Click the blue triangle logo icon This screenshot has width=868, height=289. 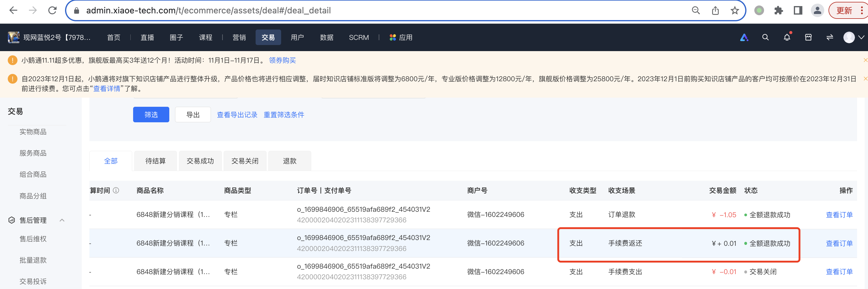point(744,37)
